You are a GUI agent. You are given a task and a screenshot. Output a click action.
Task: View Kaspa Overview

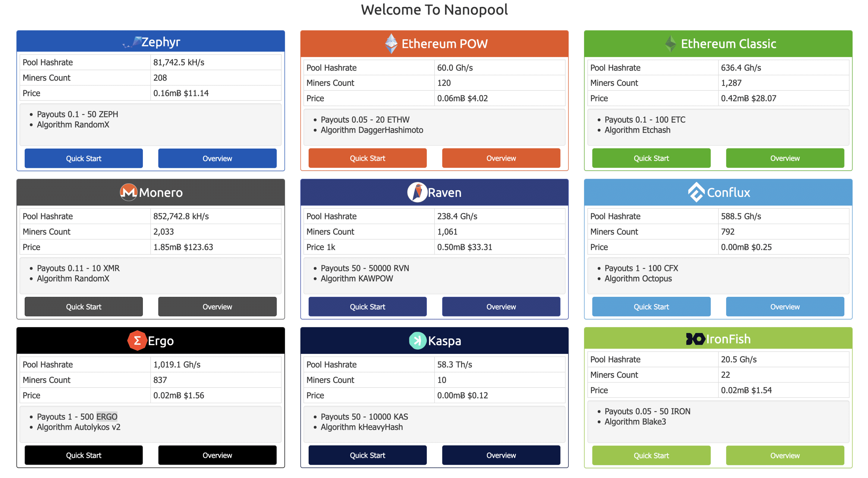coord(501,455)
